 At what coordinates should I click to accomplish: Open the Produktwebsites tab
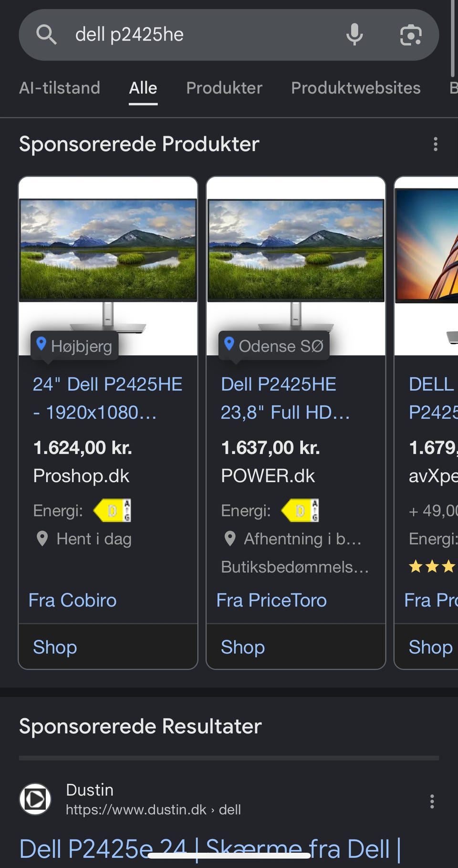point(356,88)
